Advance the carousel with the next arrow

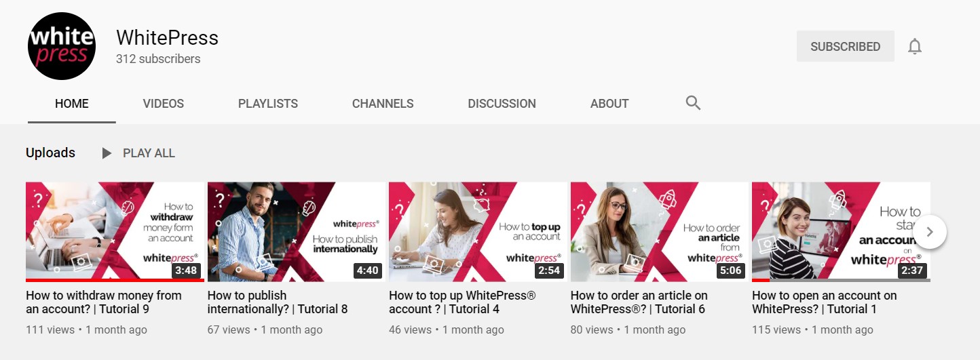(930, 232)
